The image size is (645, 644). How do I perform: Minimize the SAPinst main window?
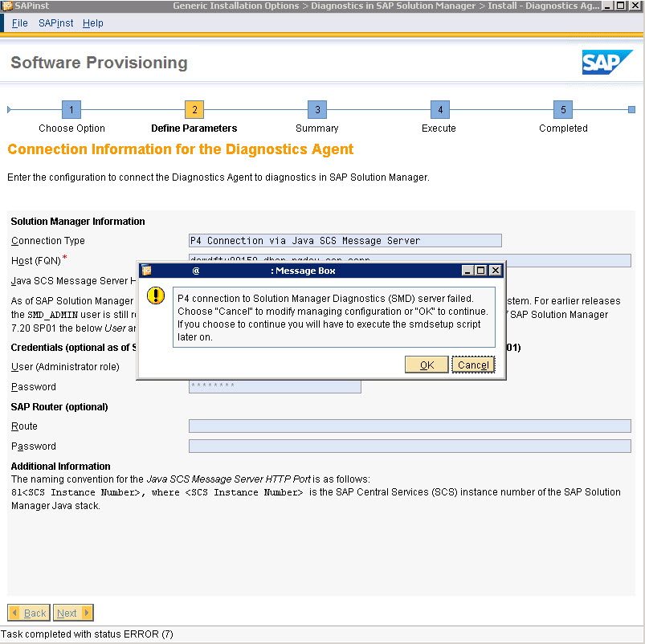point(607,6)
